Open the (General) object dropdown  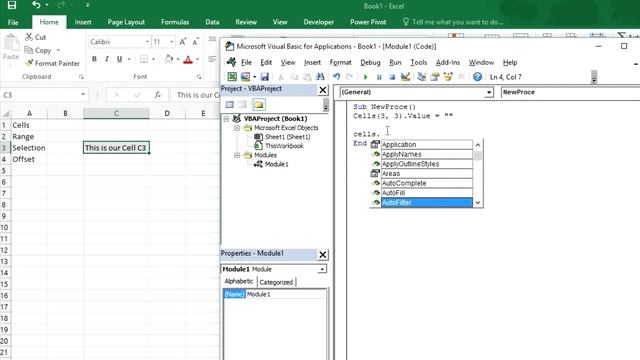click(489, 93)
